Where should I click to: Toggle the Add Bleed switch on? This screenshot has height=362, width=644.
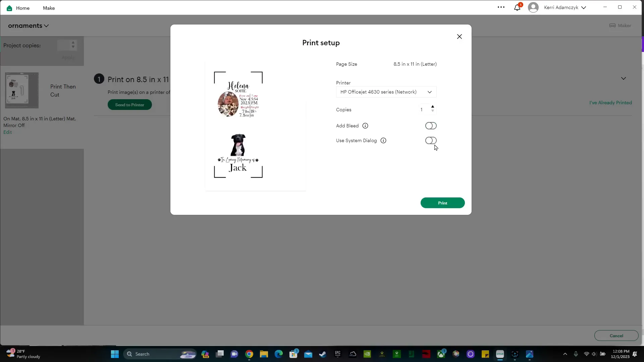(x=431, y=126)
